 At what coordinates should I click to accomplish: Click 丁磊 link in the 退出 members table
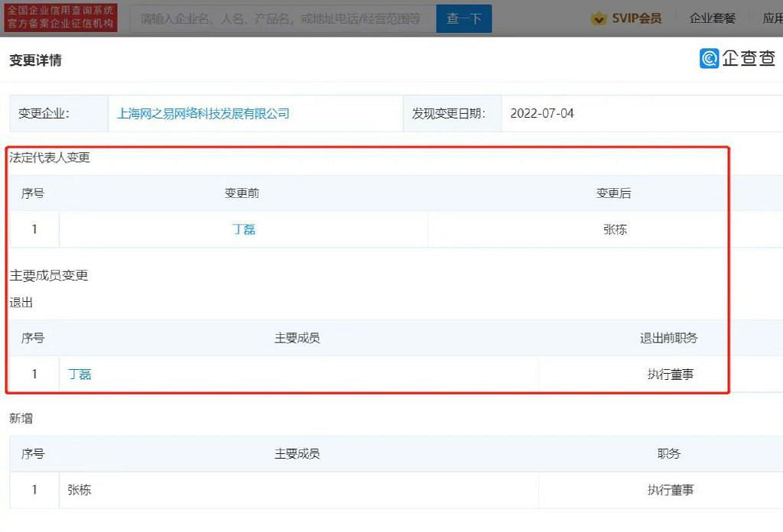click(x=80, y=374)
